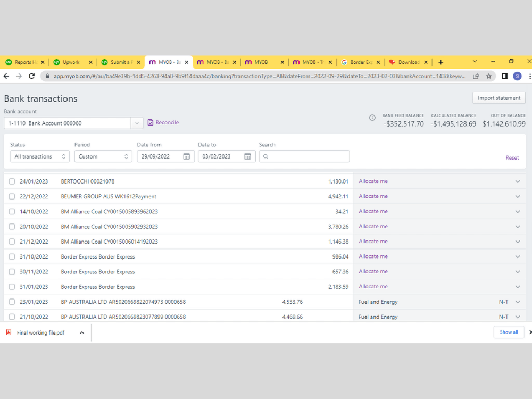Click the Reconcile link

(x=167, y=122)
